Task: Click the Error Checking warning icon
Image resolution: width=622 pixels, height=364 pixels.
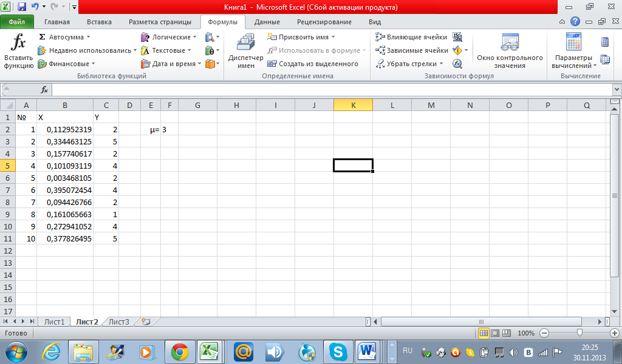Action: pyautogui.click(x=457, y=50)
